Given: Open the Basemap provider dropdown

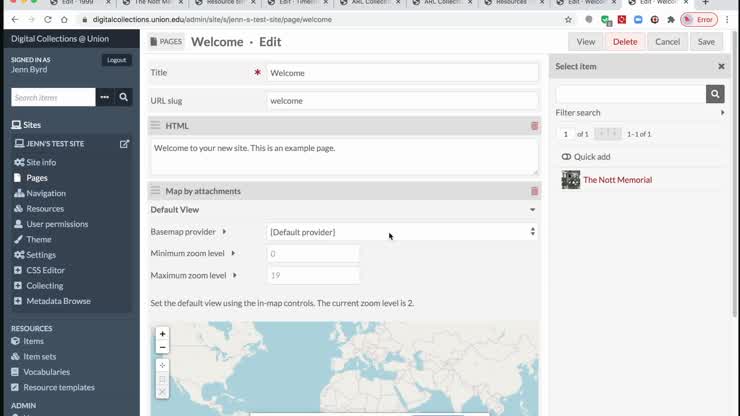Looking at the screenshot, I should pos(402,232).
